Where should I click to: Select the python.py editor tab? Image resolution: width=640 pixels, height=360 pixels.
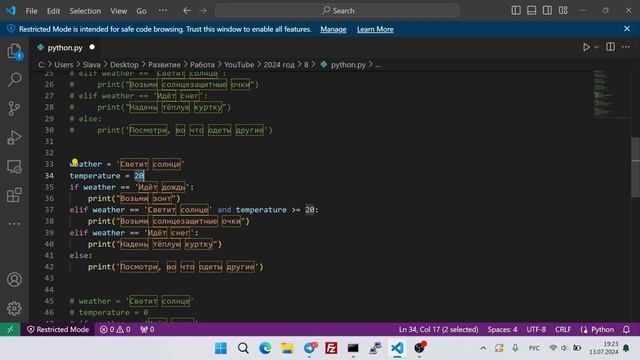pyautogui.click(x=65, y=47)
